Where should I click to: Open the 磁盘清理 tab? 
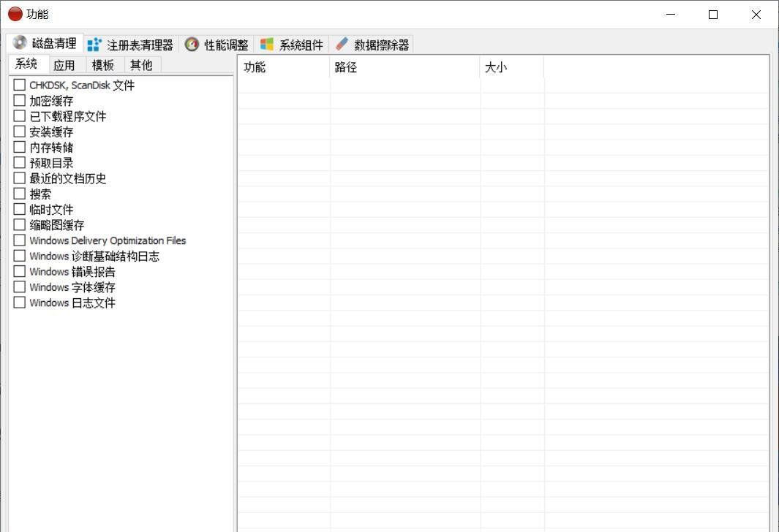[45, 43]
